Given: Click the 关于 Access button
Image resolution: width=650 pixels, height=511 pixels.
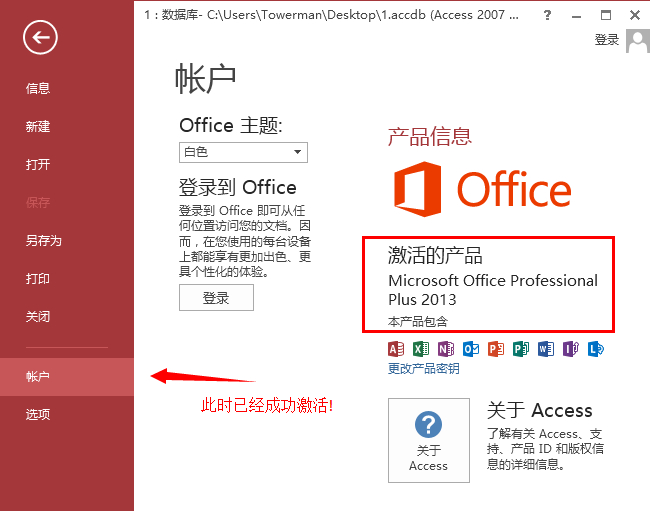Looking at the screenshot, I should [429, 440].
